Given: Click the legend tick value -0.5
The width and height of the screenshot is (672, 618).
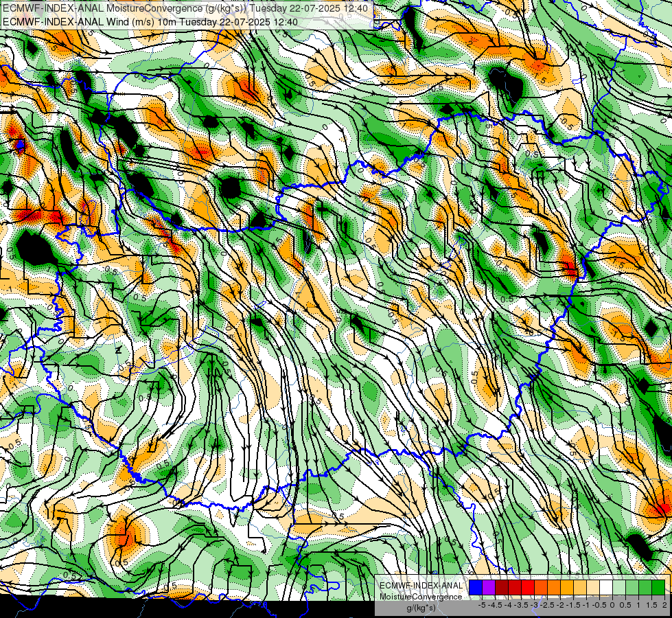Looking at the screenshot, I should pos(599,605).
